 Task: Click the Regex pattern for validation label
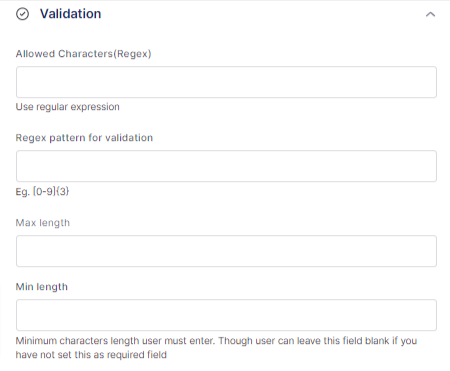click(x=84, y=138)
